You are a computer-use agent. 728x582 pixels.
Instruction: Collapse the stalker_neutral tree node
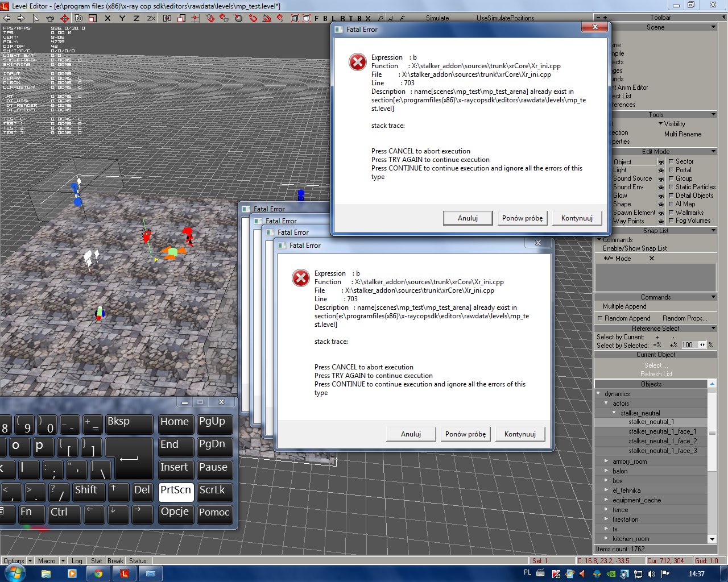point(614,413)
